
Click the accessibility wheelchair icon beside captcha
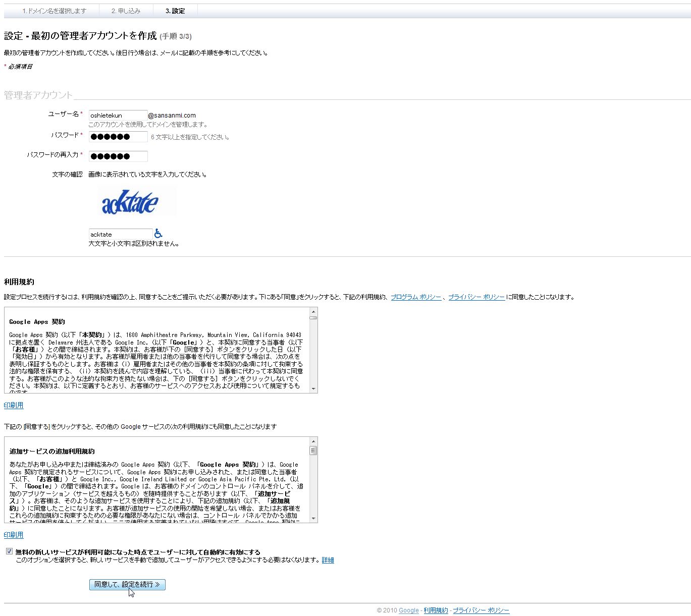pyautogui.click(x=158, y=233)
